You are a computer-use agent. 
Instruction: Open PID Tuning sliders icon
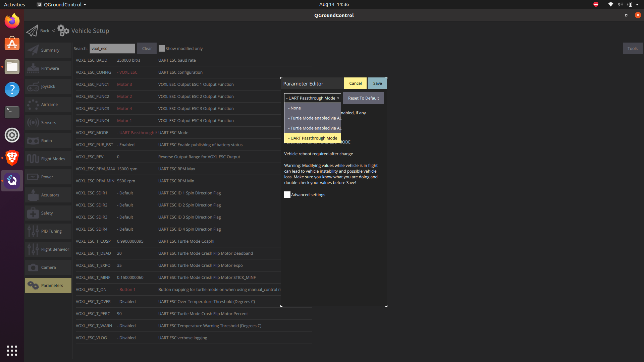(x=33, y=231)
